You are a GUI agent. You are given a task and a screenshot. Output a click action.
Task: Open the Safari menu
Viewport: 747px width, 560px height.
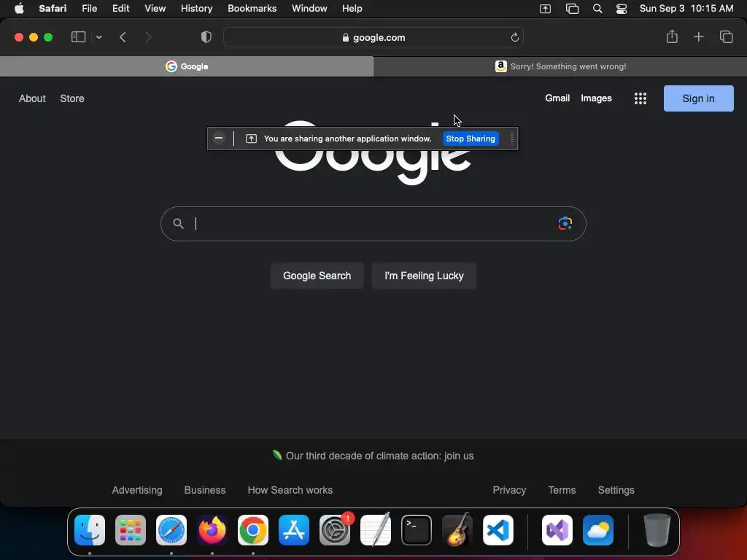53,9
